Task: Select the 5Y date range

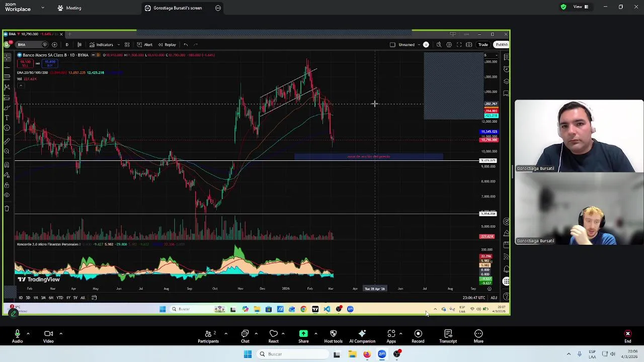Action: [x=75, y=298]
